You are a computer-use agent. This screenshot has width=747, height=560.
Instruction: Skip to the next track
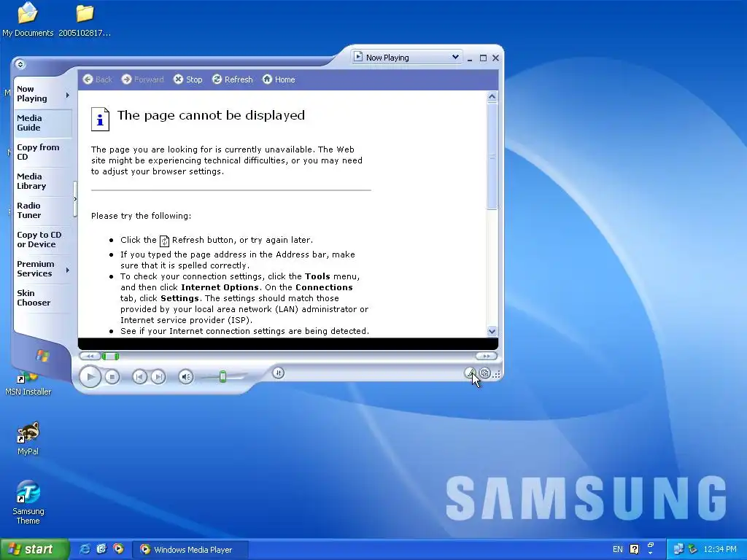pos(158,377)
